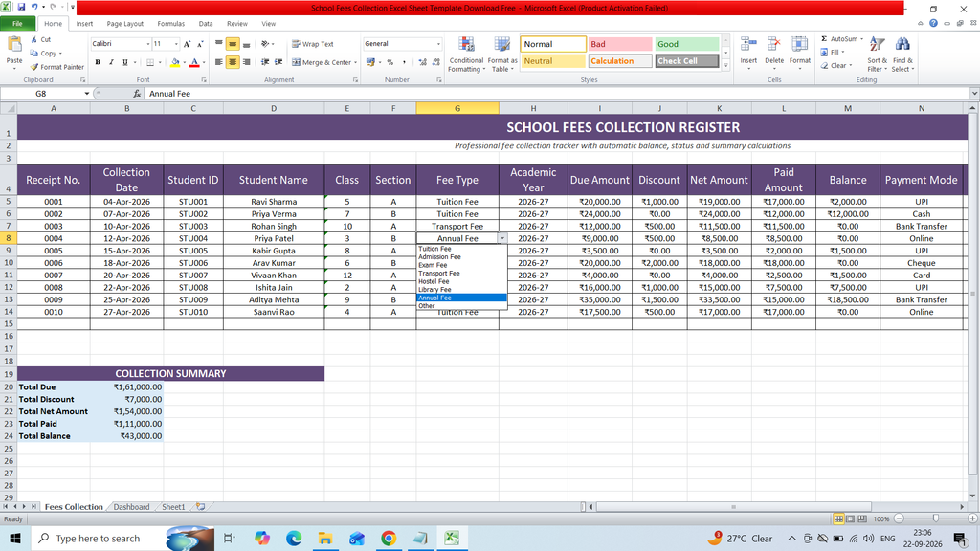The width and height of the screenshot is (980, 551).
Task: Toggle Wrap Text
Action: (x=313, y=44)
